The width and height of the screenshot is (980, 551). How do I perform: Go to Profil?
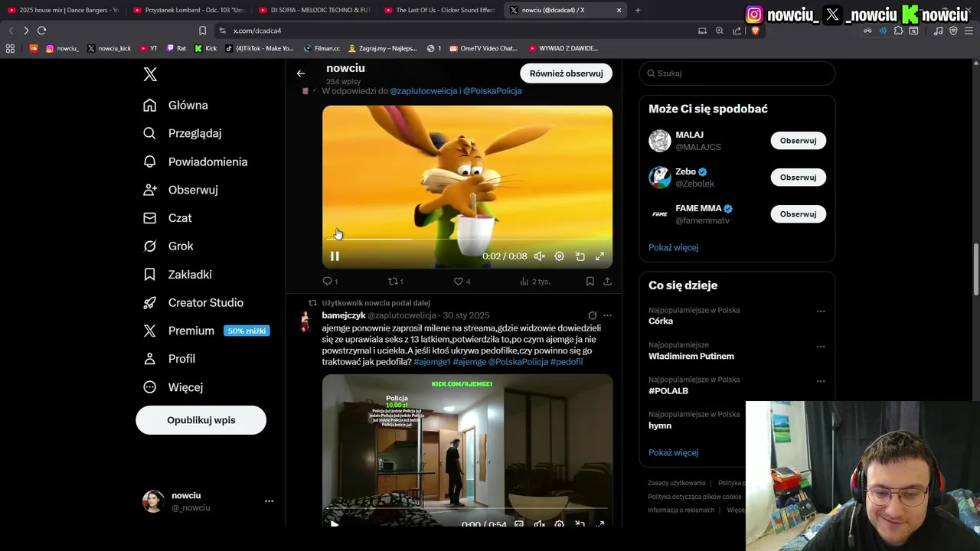(x=169, y=358)
